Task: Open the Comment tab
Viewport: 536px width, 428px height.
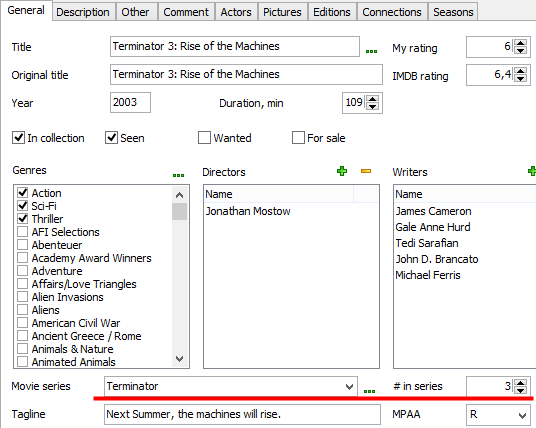Action: pyautogui.click(x=186, y=12)
